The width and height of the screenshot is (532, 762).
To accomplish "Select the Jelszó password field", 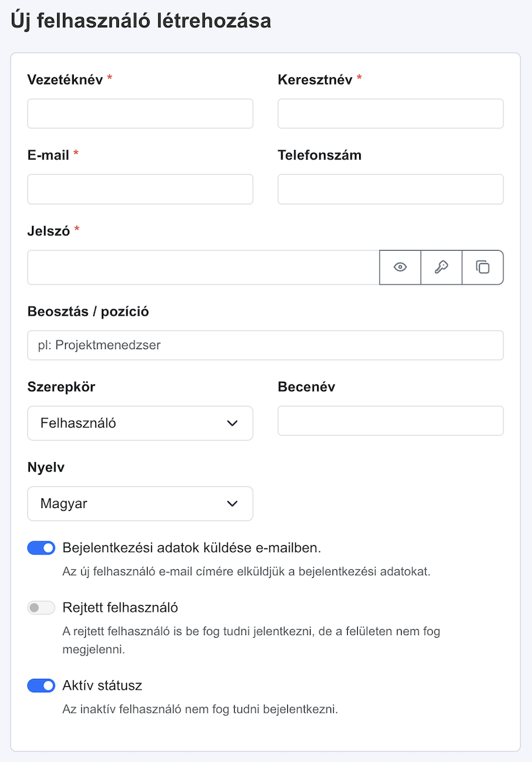I will pos(203,267).
